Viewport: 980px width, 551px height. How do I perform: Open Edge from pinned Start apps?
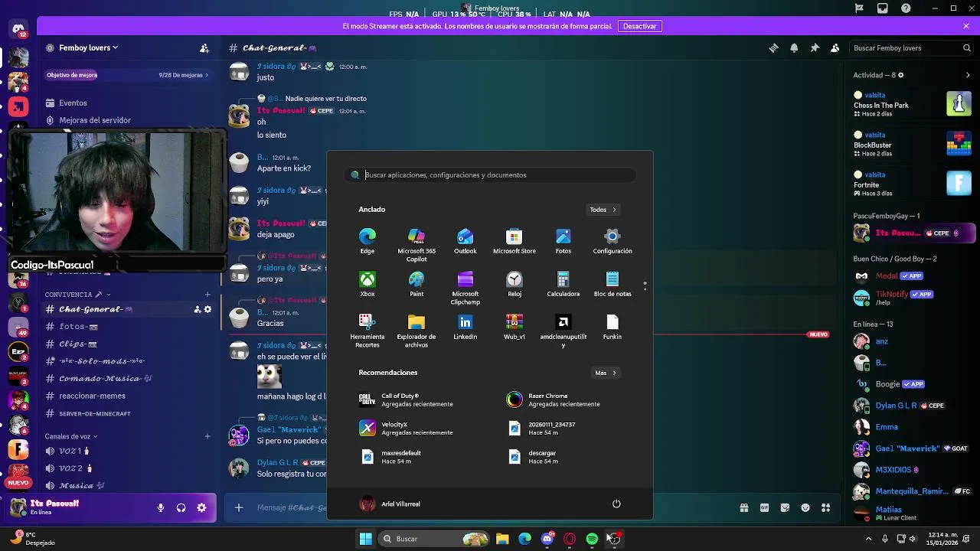pyautogui.click(x=367, y=241)
